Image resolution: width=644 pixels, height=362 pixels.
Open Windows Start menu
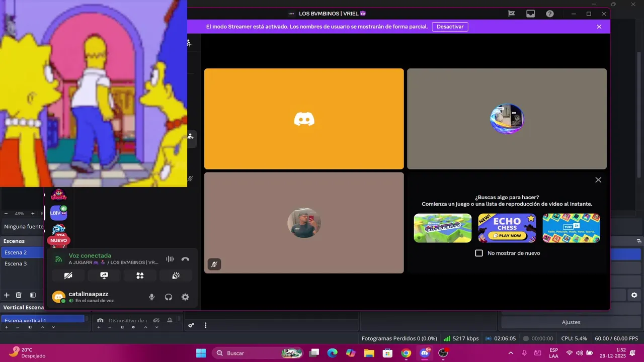pos(201,353)
